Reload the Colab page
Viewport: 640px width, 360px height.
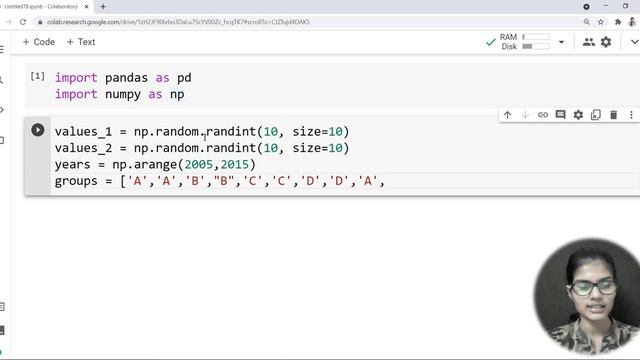tap(23, 22)
